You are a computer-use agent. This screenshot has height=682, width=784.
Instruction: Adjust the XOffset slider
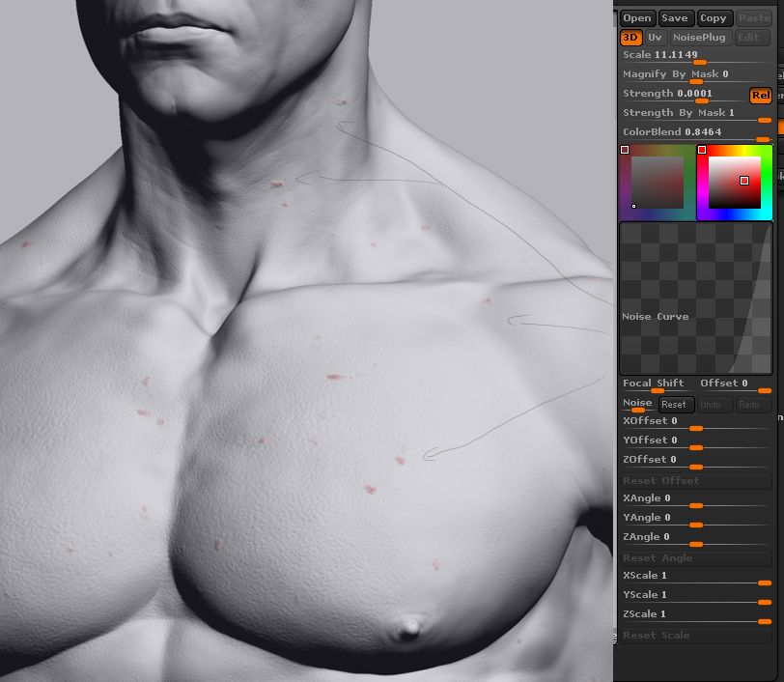(x=695, y=423)
